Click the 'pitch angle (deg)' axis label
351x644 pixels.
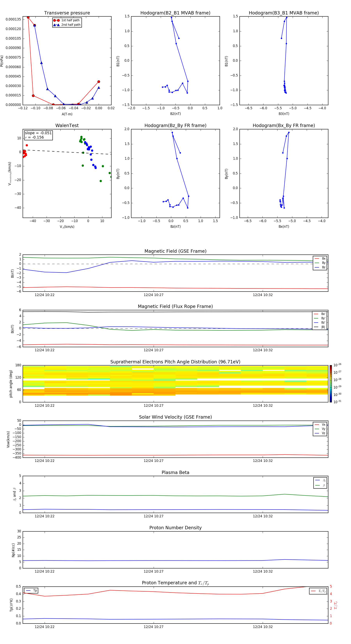coord(11,384)
